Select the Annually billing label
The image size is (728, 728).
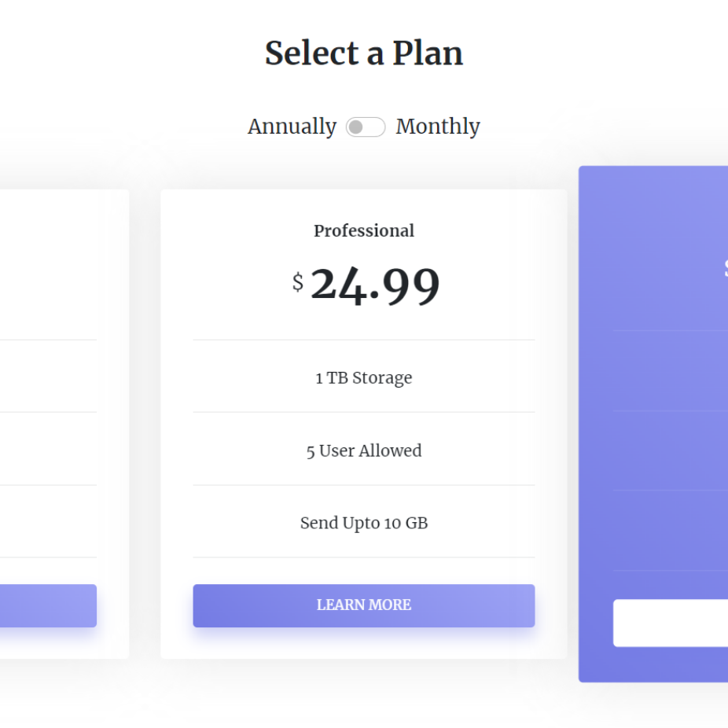[292, 127]
